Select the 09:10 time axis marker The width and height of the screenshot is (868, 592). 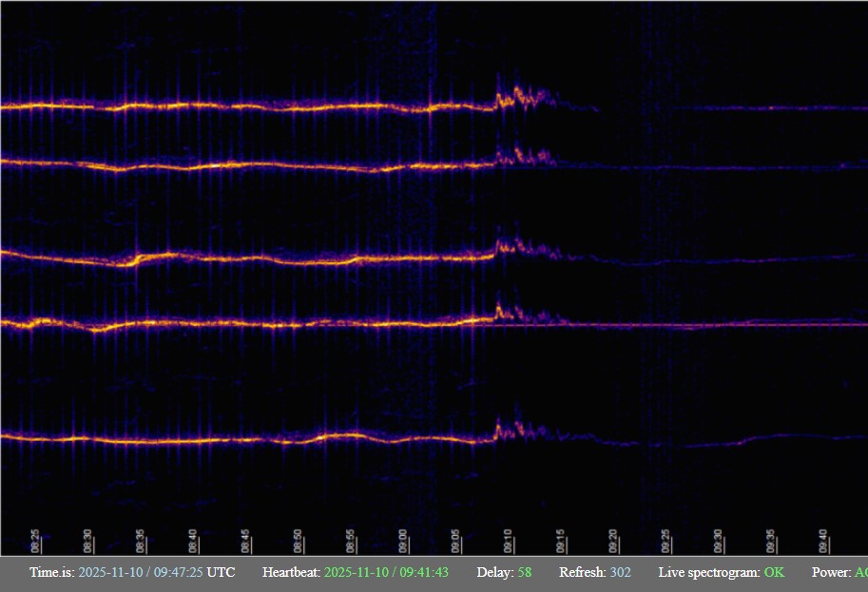508,542
